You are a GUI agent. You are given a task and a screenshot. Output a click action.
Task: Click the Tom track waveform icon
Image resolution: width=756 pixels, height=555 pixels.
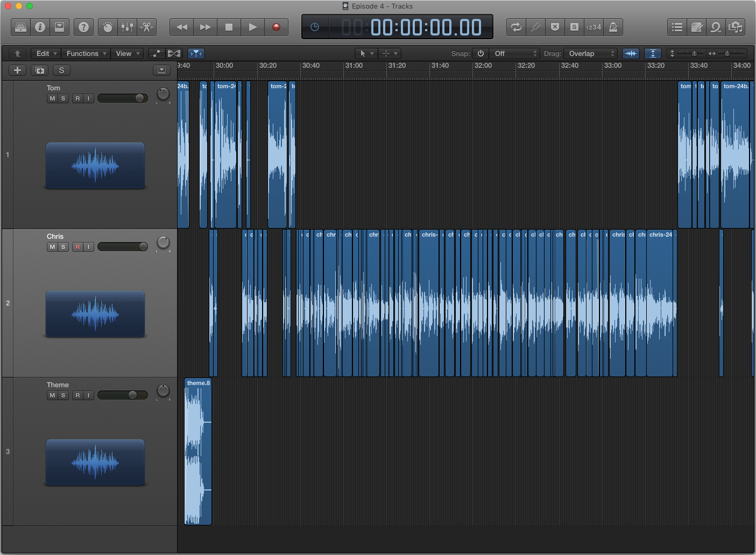(x=95, y=166)
